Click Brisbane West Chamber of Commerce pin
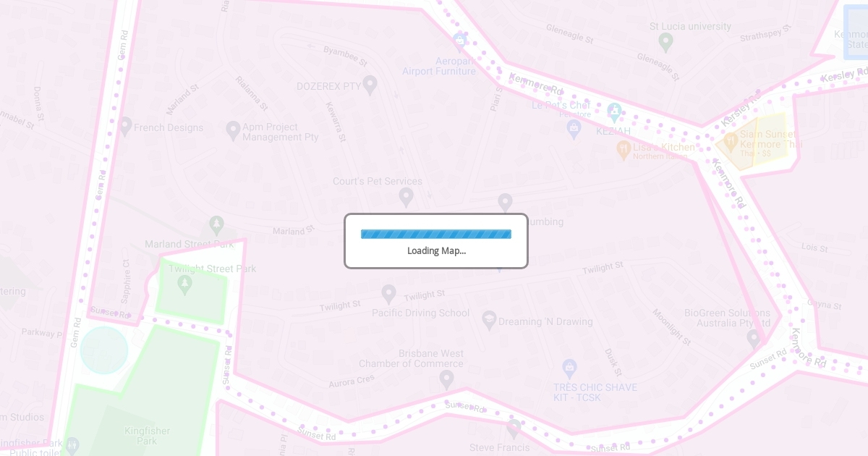The width and height of the screenshot is (868, 456). [x=446, y=379]
